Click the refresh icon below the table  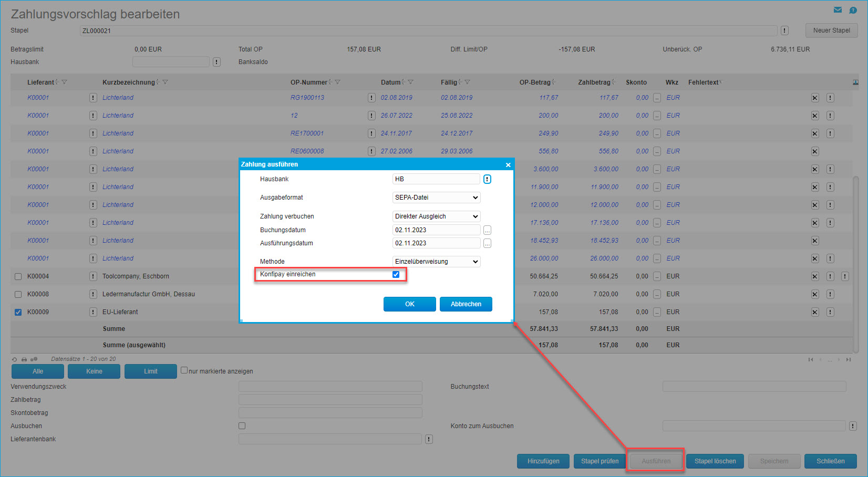click(x=15, y=359)
